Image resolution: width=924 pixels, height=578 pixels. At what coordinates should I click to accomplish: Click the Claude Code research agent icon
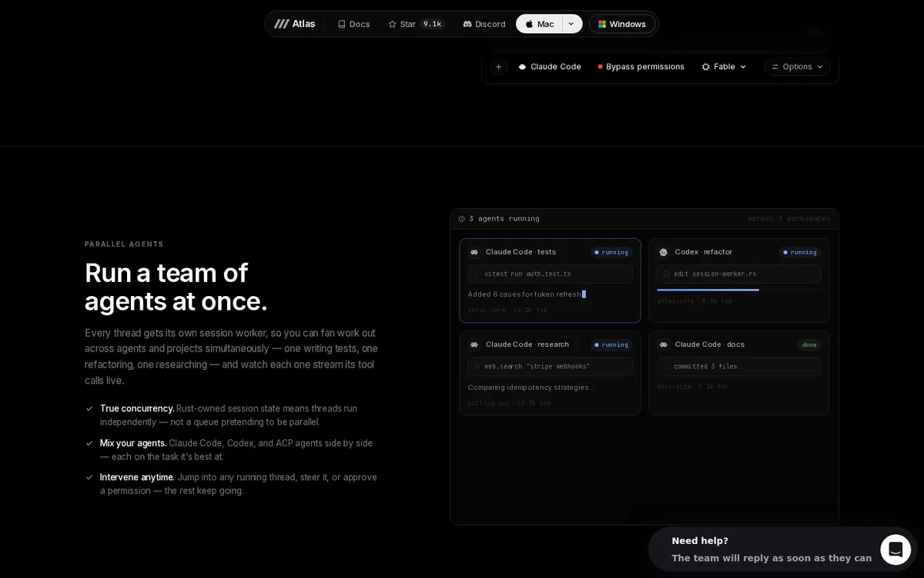pyautogui.click(x=474, y=344)
